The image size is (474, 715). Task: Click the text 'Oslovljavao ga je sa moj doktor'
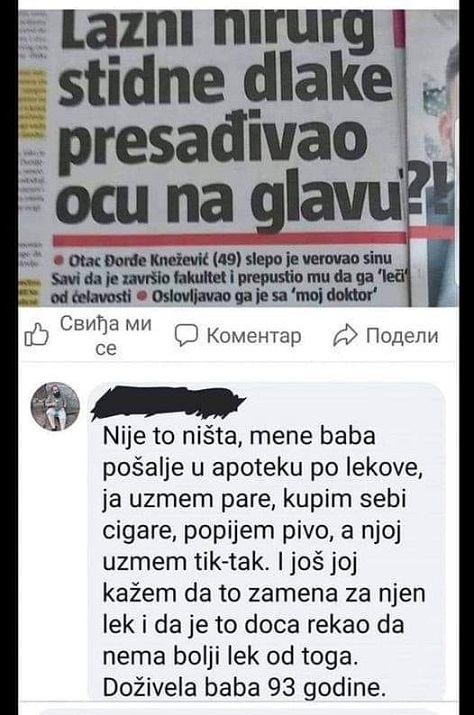click(263, 296)
